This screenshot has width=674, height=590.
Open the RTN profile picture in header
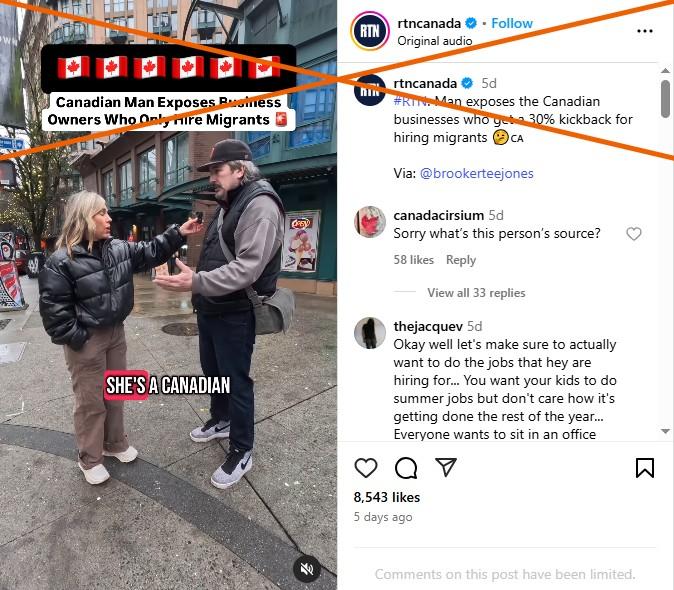[370, 31]
